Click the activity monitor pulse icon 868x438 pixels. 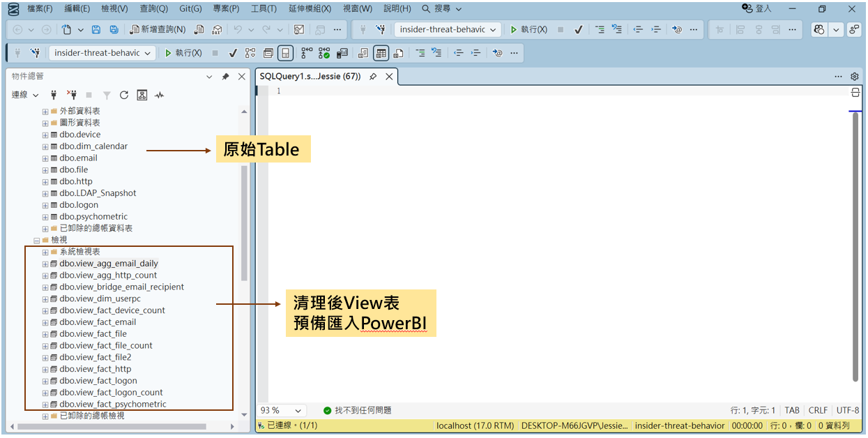pyautogui.click(x=160, y=95)
